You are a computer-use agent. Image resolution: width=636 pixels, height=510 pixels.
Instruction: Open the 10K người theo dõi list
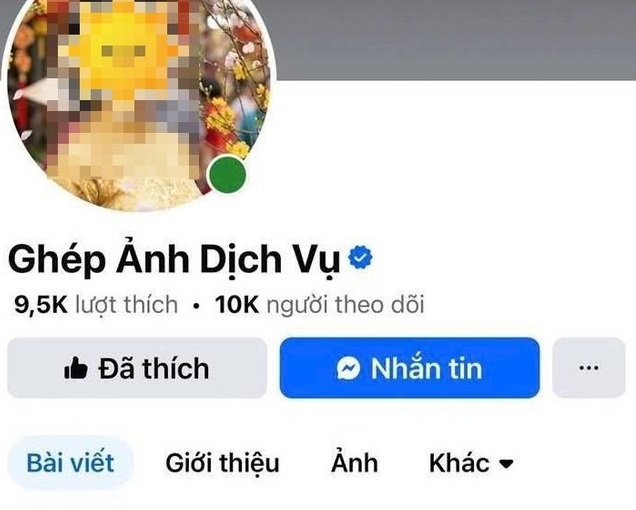point(320,304)
